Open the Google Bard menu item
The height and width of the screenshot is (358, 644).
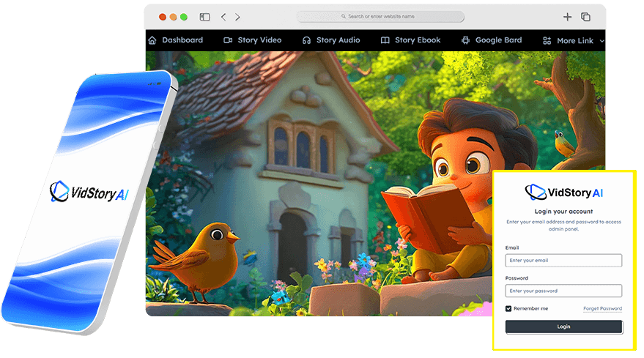tap(492, 40)
